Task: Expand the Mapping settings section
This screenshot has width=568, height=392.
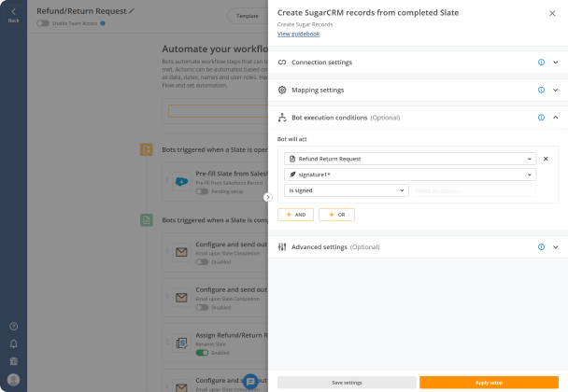Action: [x=555, y=90]
